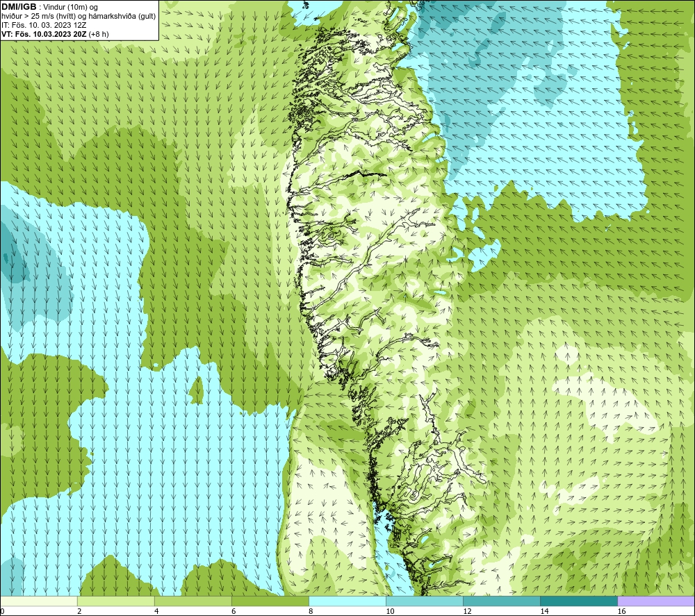The height and width of the screenshot is (616, 695).
Task: Click the 'hviður > 25 m/s (hvítt)' description line
Action: point(79,17)
